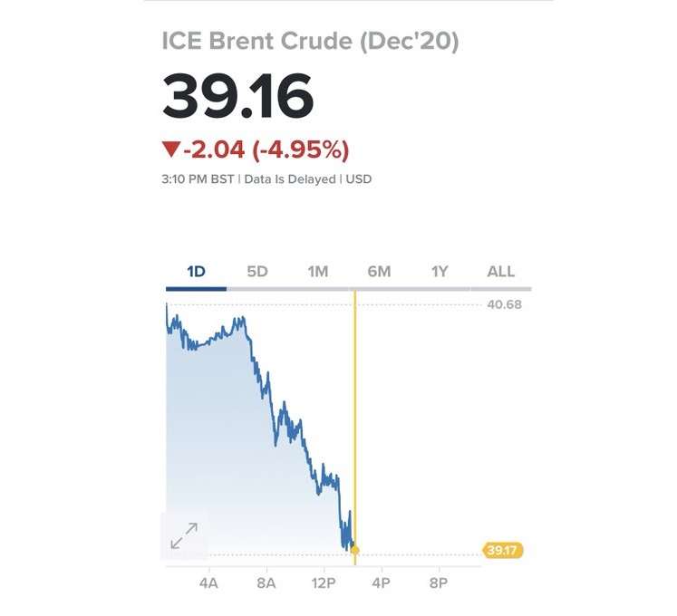View the ALL time range
This screenshot has width=677, height=616.
click(501, 272)
